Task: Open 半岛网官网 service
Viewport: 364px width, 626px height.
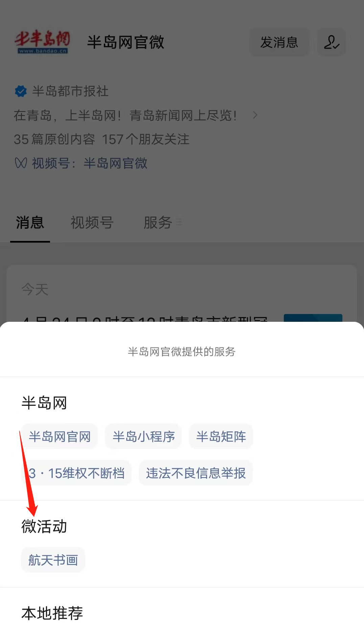Action: point(60,437)
